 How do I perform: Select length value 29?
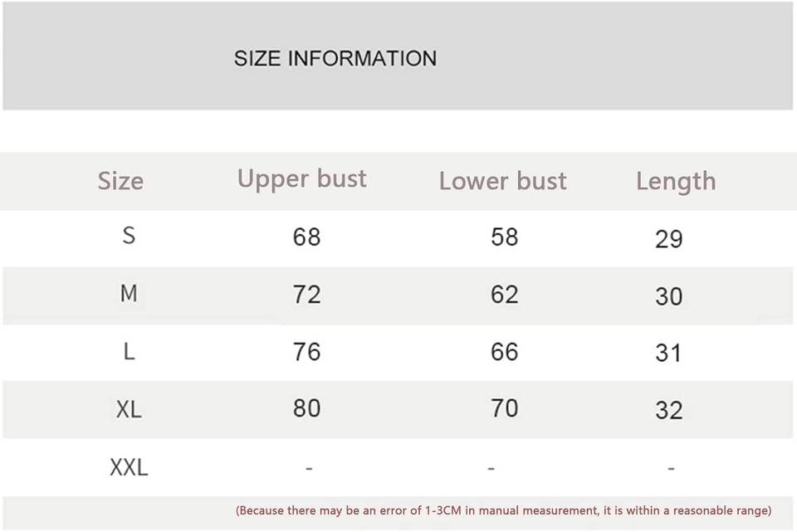(x=668, y=240)
